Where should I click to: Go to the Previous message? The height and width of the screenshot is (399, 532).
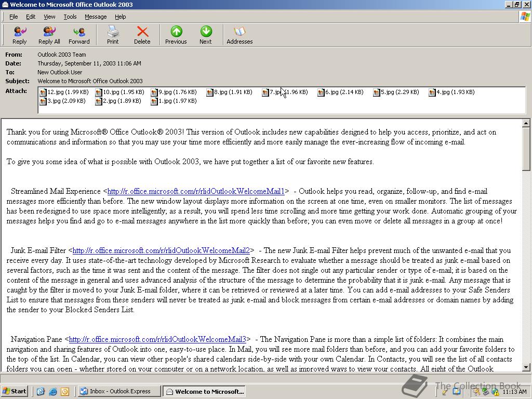pos(176,35)
